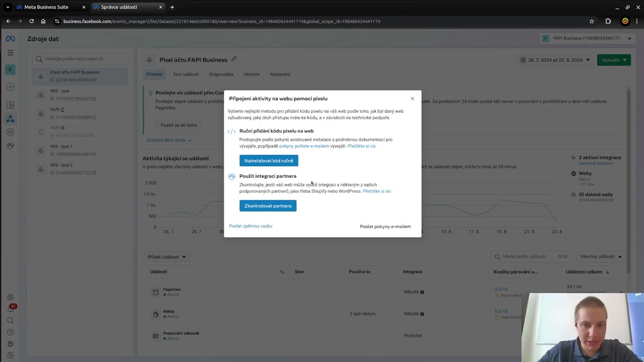Open a new browser tab
Screen dimensions: 644x362
click(172, 7)
